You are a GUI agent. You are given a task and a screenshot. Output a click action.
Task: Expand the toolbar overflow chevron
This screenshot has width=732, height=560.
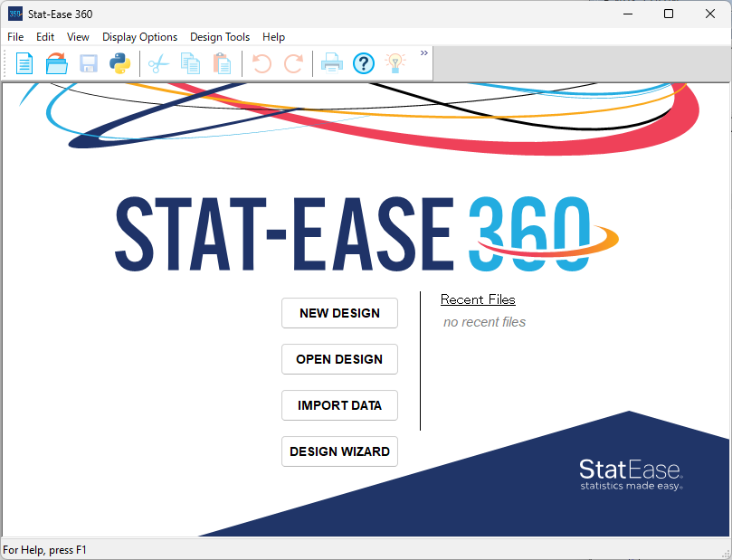point(423,53)
